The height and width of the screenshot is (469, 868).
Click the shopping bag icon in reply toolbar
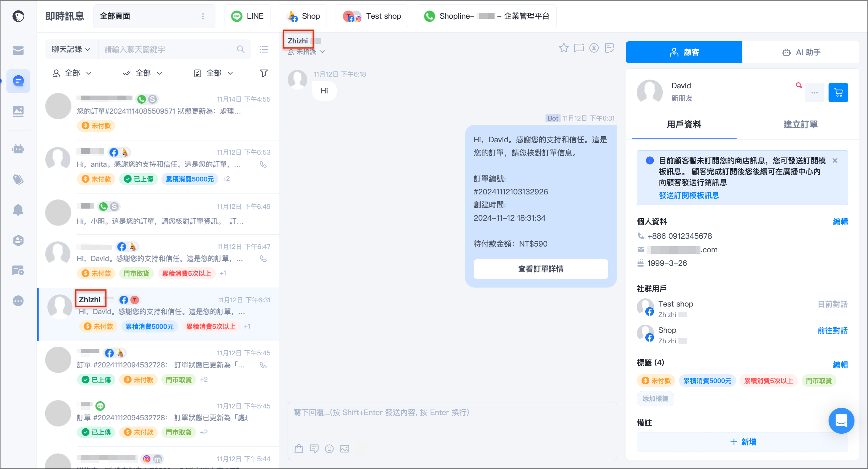(299, 449)
